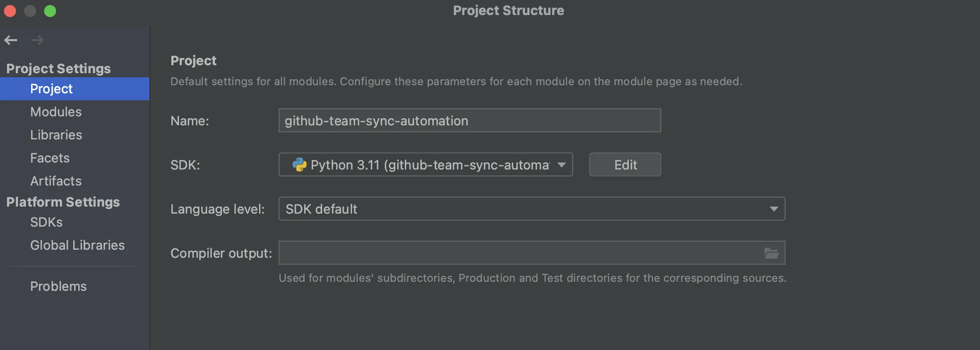Go to the Libraries section

[x=56, y=135]
